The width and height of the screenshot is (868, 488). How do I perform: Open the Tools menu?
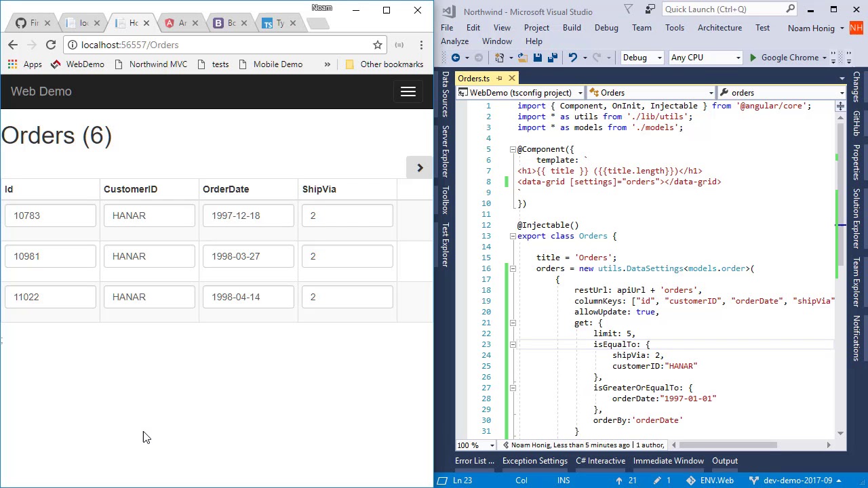[675, 28]
